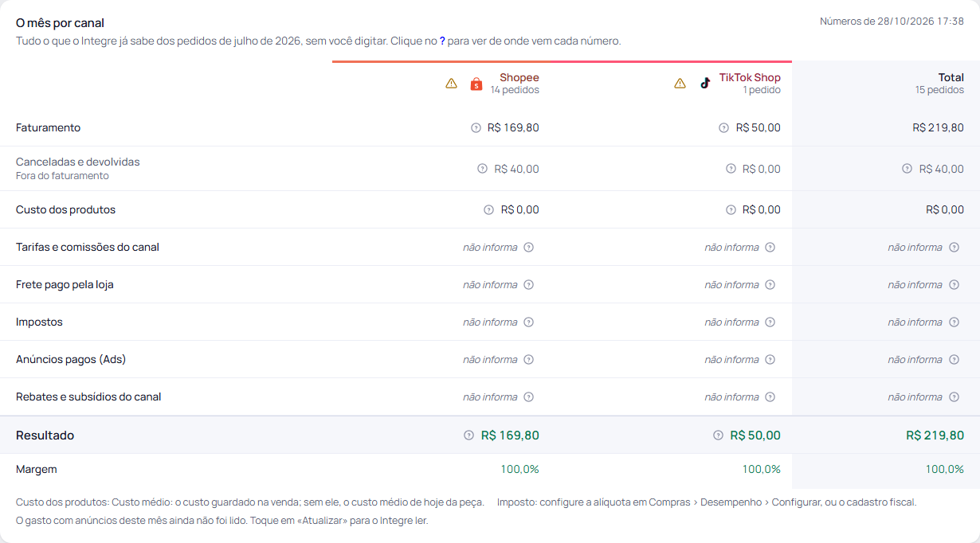The image size is (980, 543).
Task: Click the Faturamento row label
Action: point(48,128)
